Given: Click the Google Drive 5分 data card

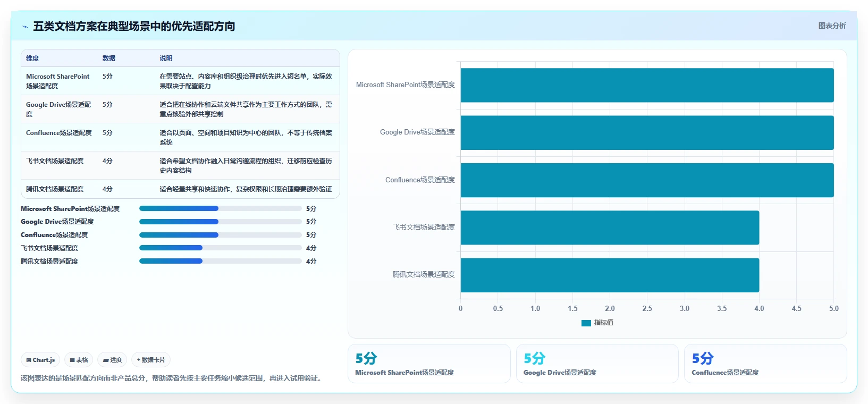Looking at the screenshot, I should pyautogui.click(x=597, y=364).
